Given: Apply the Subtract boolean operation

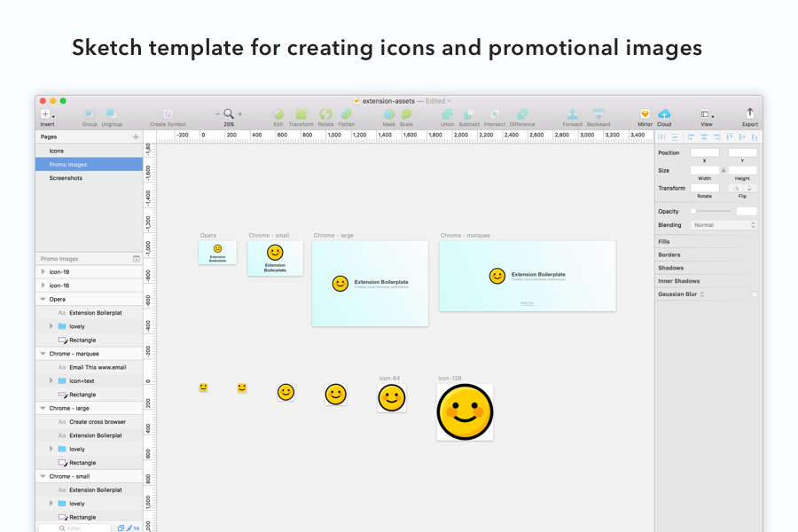Looking at the screenshot, I should [469, 114].
